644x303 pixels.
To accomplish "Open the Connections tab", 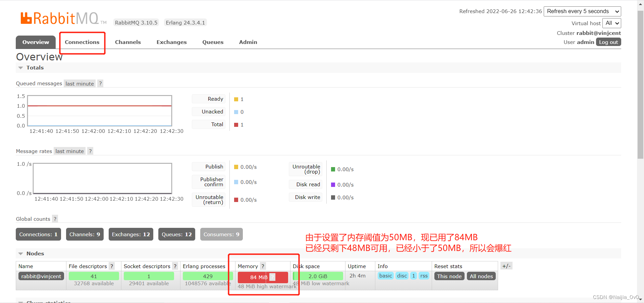I will click(82, 42).
